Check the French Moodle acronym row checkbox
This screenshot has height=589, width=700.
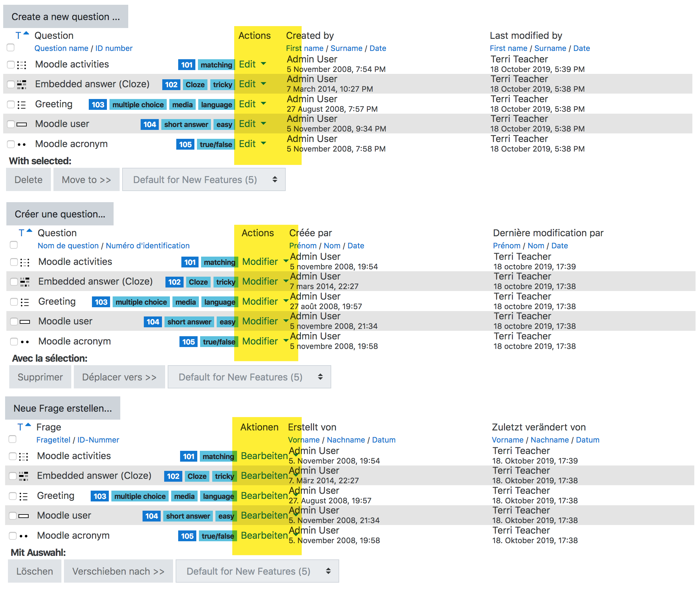(x=14, y=341)
